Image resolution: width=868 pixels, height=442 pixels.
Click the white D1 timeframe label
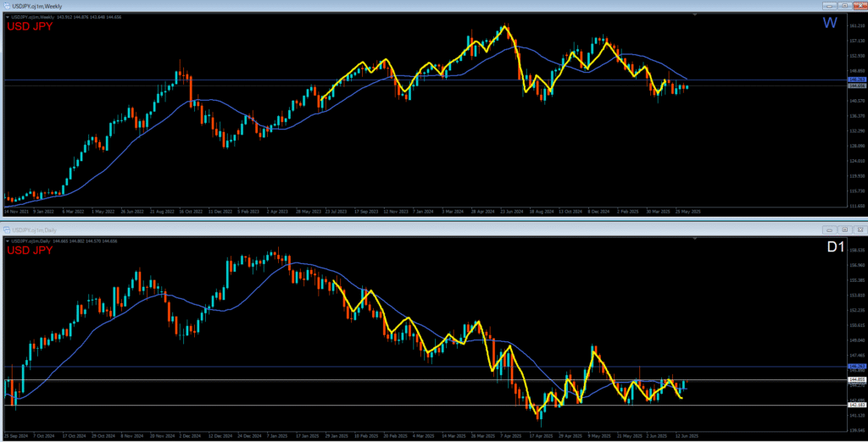(836, 247)
